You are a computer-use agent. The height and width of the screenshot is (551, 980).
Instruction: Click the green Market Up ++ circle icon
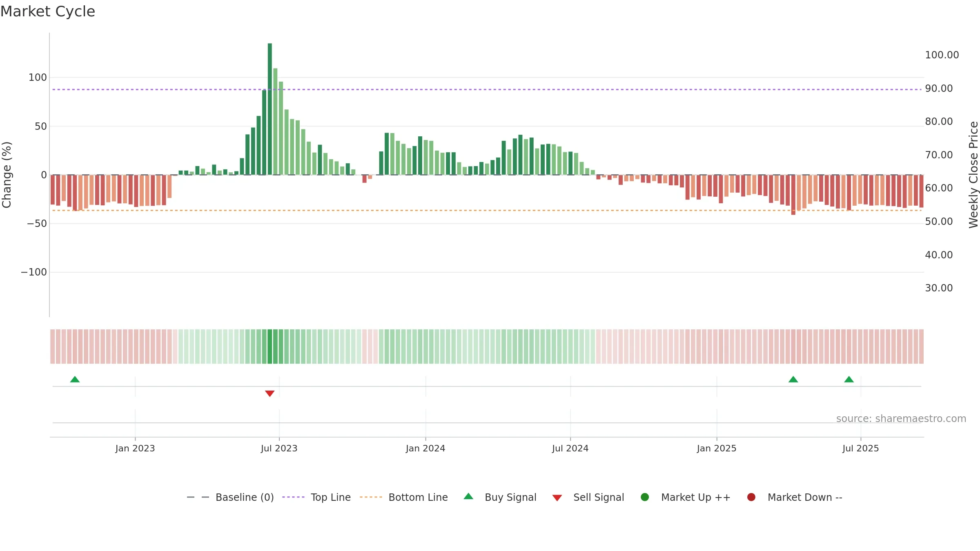pyautogui.click(x=645, y=497)
